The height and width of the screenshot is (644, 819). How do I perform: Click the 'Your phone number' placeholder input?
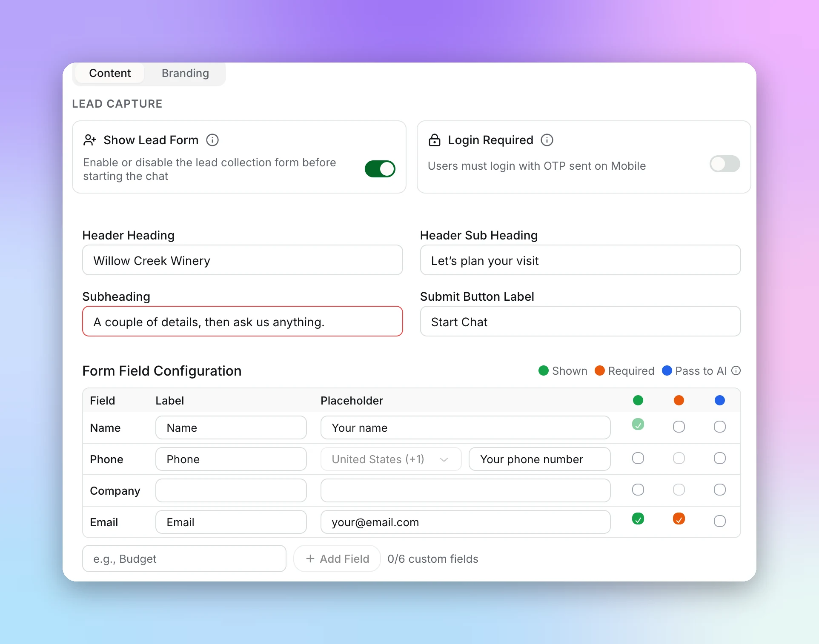(x=540, y=459)
